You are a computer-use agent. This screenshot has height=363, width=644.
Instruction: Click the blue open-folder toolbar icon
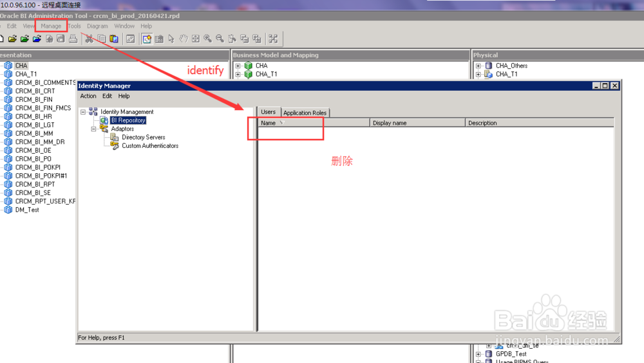coord(37,39)
